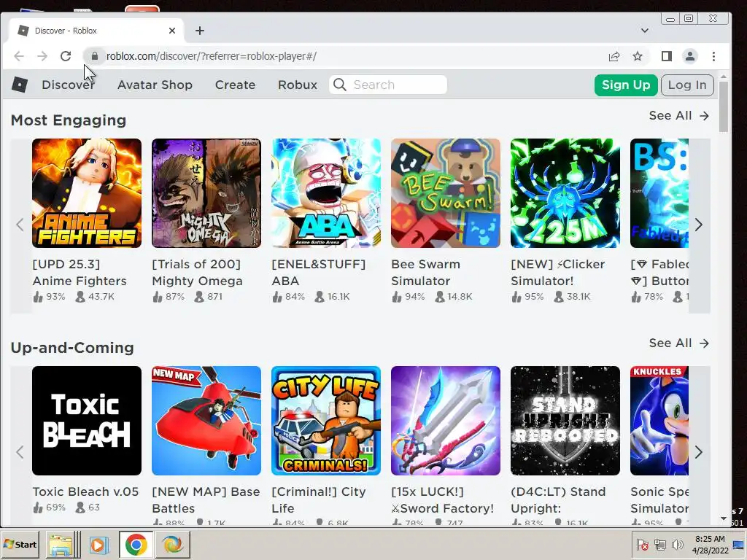Click the browser forward arrow
Screen dimensions: 747x560
pos(42,56)
